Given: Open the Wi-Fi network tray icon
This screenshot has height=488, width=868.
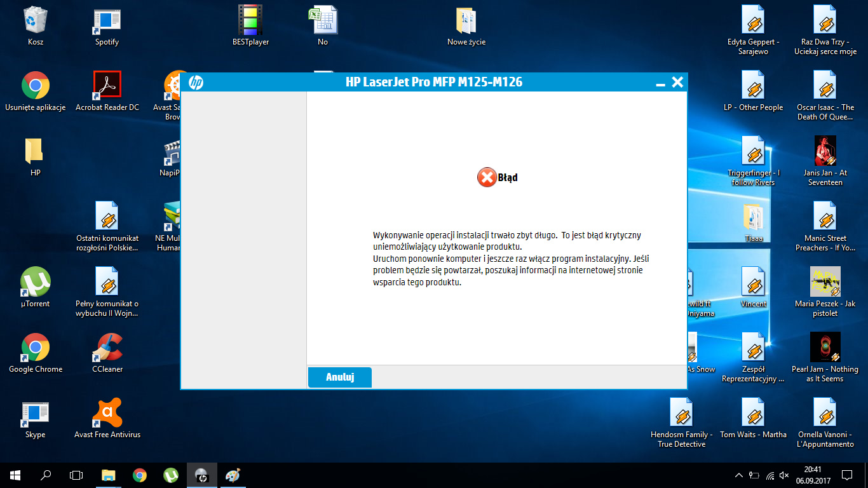Looking at the screenshot, I should 770,475.
